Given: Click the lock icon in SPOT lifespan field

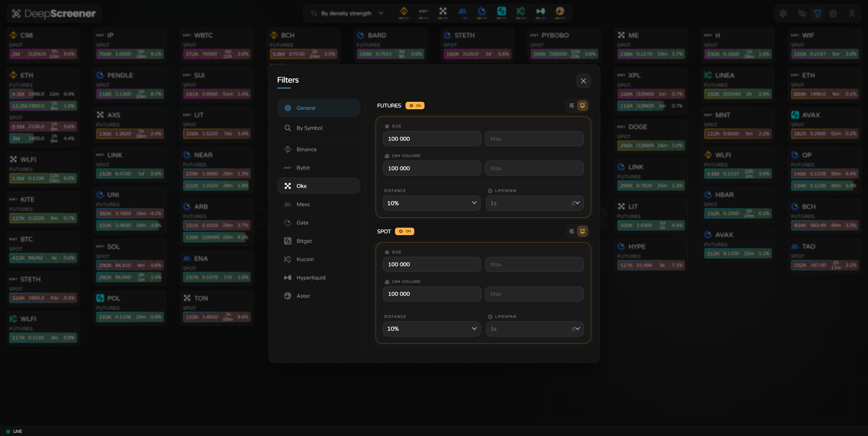Looking at the screenshot, I should [573, 329].
